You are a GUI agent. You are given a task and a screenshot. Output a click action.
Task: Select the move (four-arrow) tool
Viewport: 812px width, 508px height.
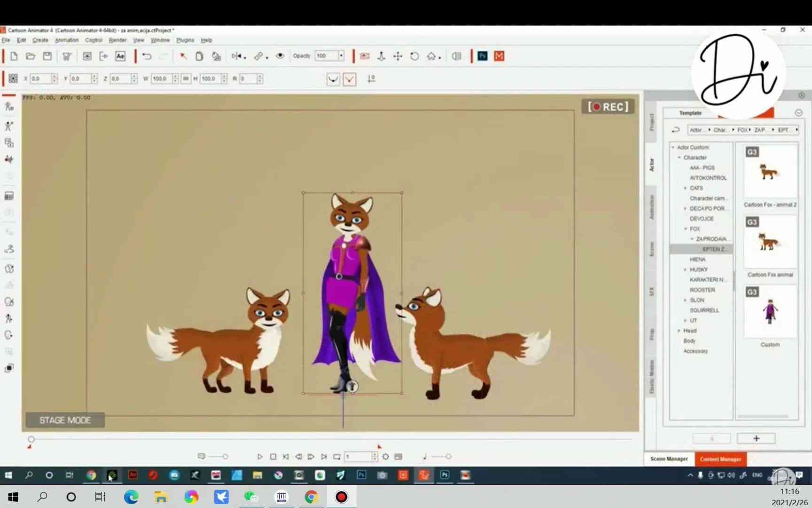[x=398, y=56]
